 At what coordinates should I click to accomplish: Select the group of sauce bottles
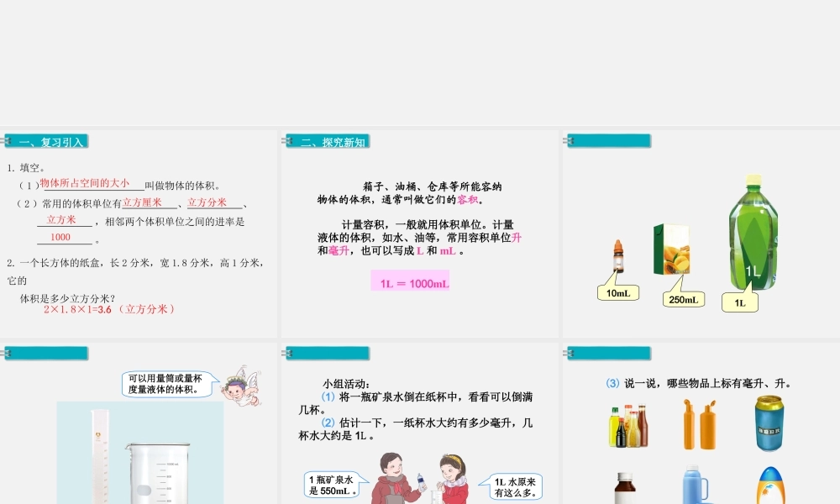click(628, 425)
